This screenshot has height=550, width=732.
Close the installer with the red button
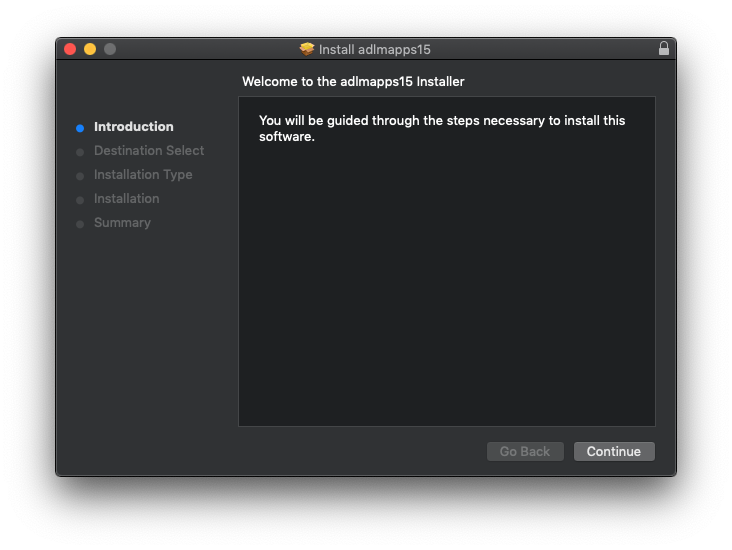(x=70, y=49)
